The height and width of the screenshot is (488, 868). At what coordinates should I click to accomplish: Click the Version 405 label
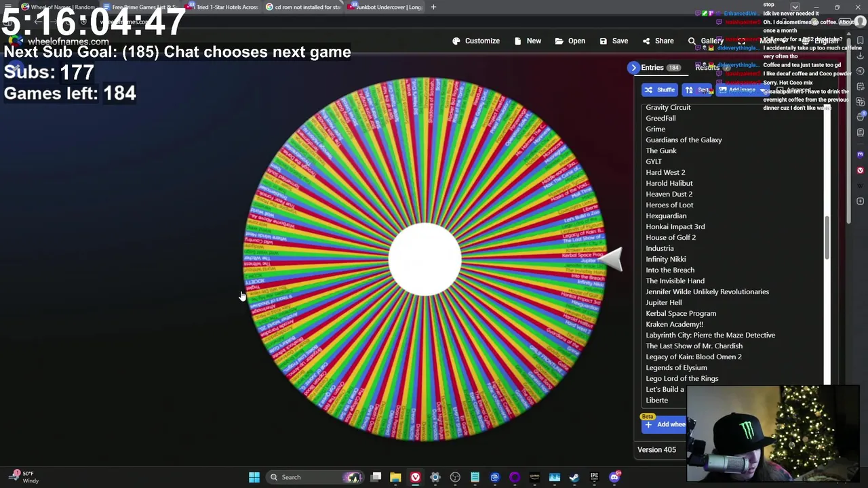[x=656, y=449]
